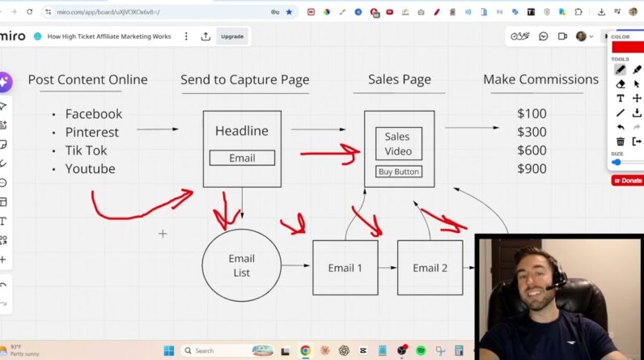The image size is (644, 360).
Task: Select the text T tool in Miro sidebar
Action: (x=3, y=221)
